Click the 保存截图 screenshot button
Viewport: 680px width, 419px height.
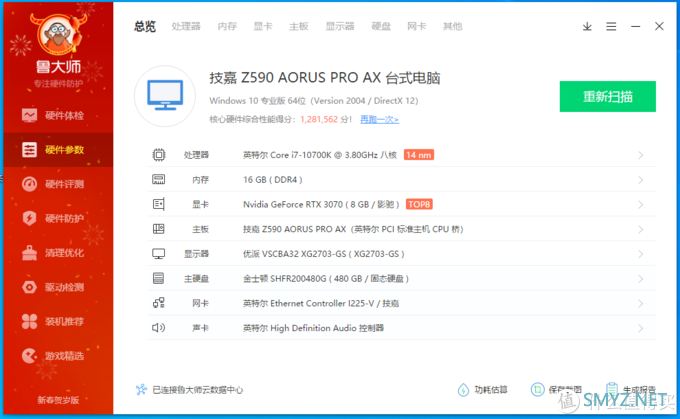coord(556,390)
